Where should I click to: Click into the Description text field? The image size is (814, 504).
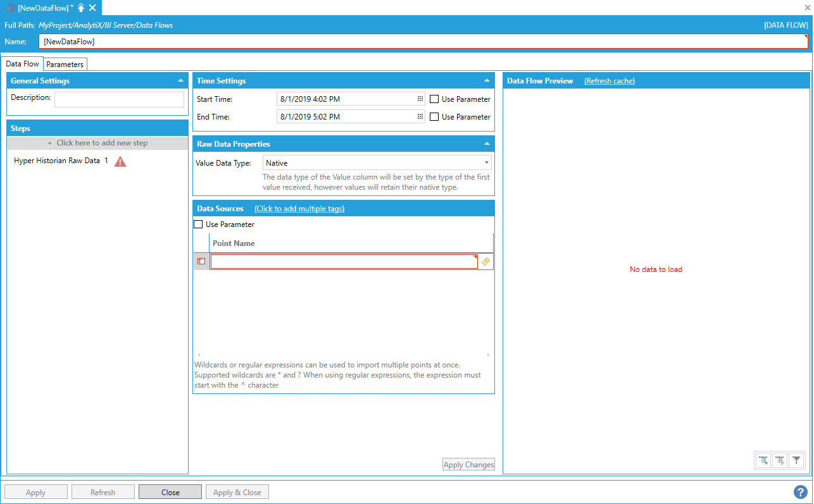119,99
